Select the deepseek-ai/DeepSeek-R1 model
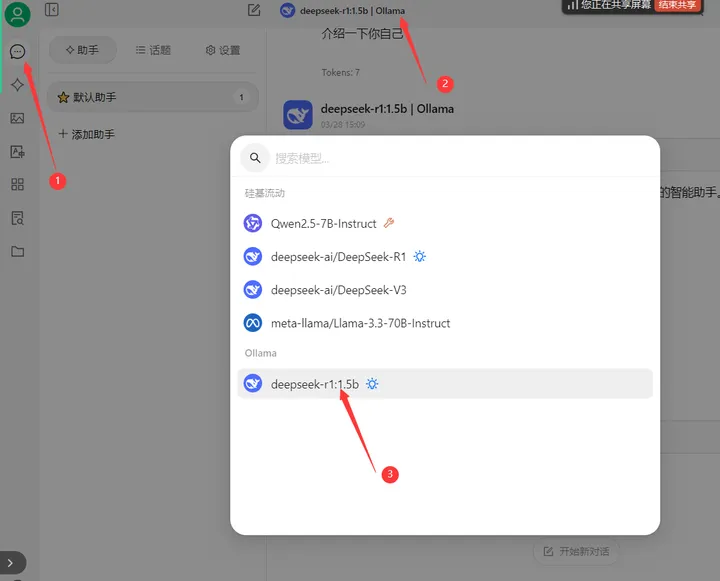This screenshot has height=581, width=720. [x=445, y=257]
